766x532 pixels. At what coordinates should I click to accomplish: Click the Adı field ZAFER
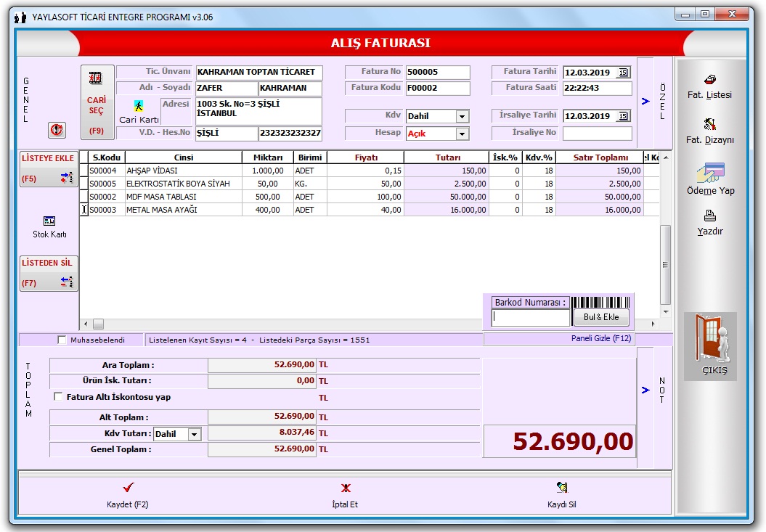click(x=227, y=88)
